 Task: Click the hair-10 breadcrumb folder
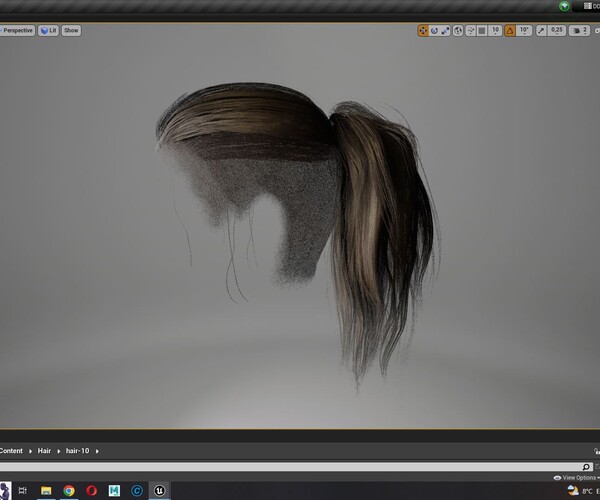pos(77,451)
